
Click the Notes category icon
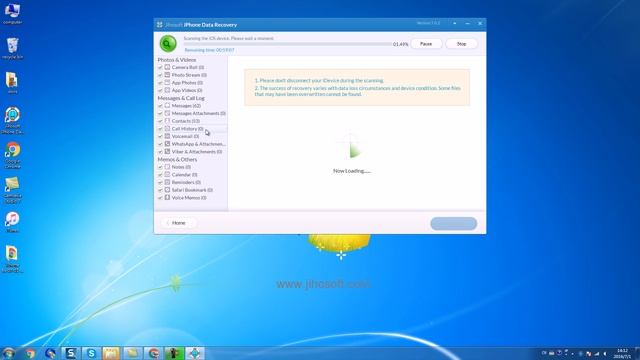tap(167, 167)
